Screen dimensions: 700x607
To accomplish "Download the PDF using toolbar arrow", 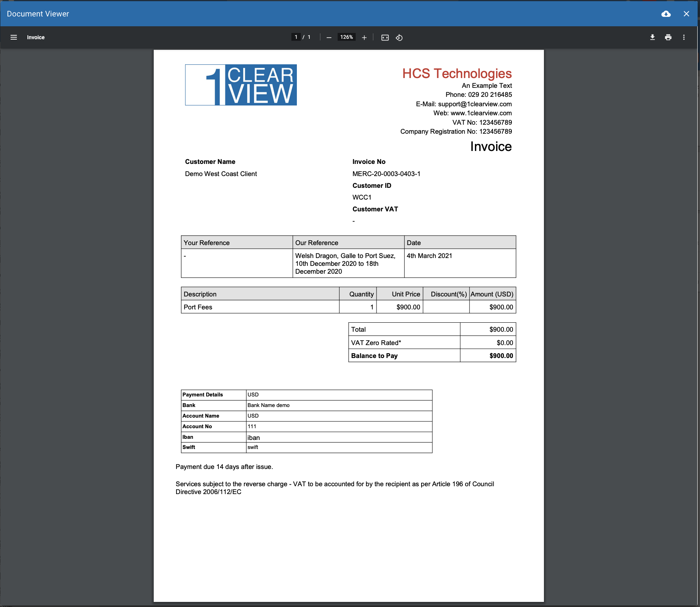I will pyautogui.click(x=653, y=37).
